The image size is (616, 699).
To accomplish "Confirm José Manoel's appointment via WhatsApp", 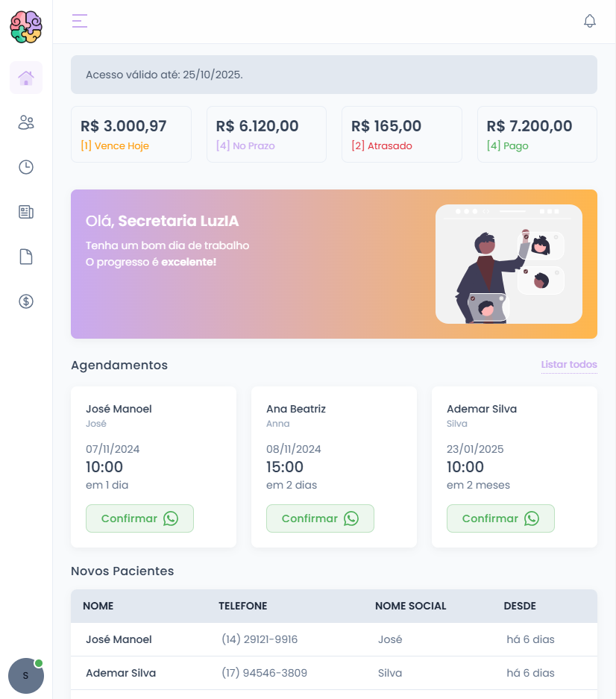I will [139, 518].
